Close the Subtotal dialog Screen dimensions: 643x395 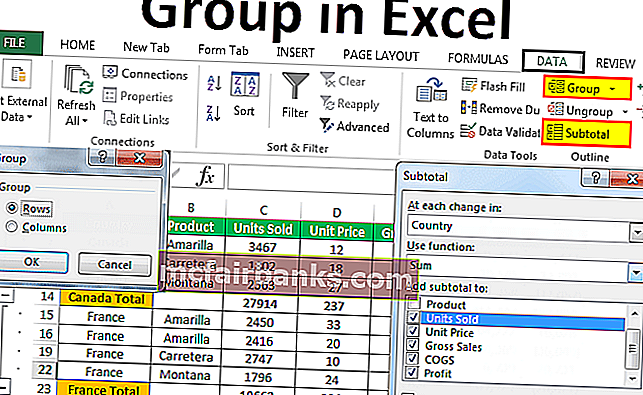[627, 179]
